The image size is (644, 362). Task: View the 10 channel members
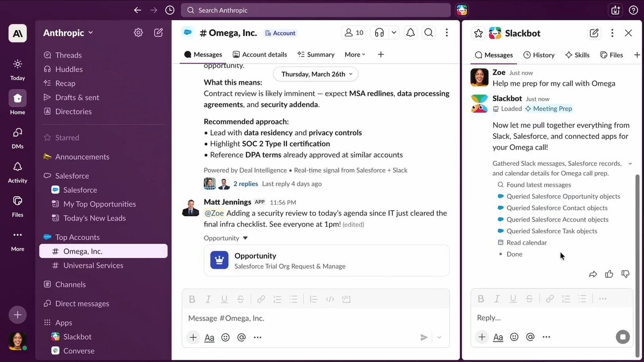354,33
